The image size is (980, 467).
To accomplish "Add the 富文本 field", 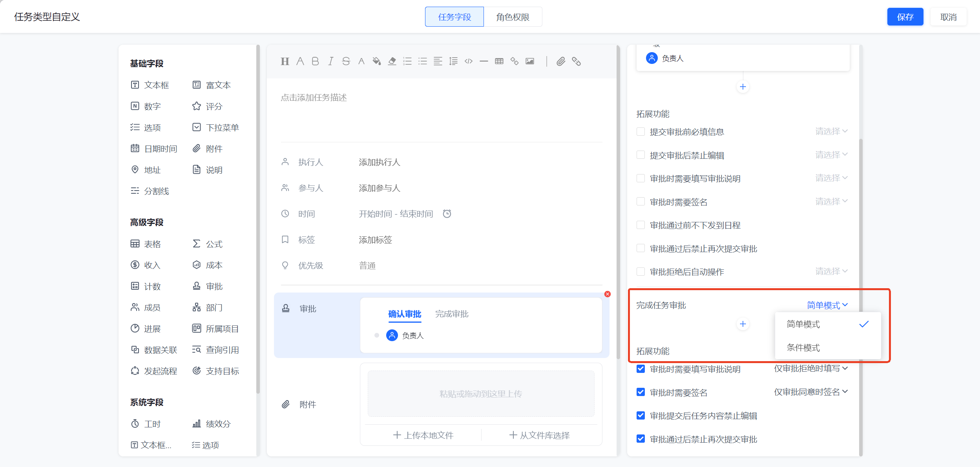I will (212, 85).
